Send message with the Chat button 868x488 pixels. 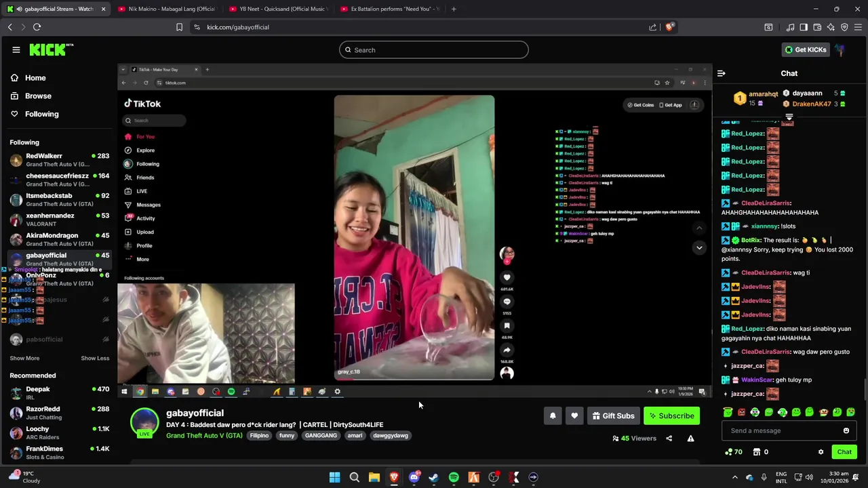pyautogui.click(x=844, y=452)
